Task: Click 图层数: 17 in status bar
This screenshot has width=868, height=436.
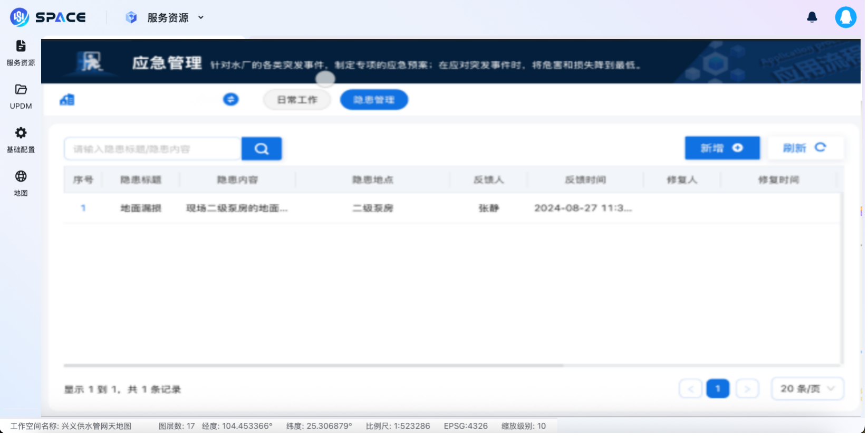Action: pyautogui.click(x=177, y=426)
